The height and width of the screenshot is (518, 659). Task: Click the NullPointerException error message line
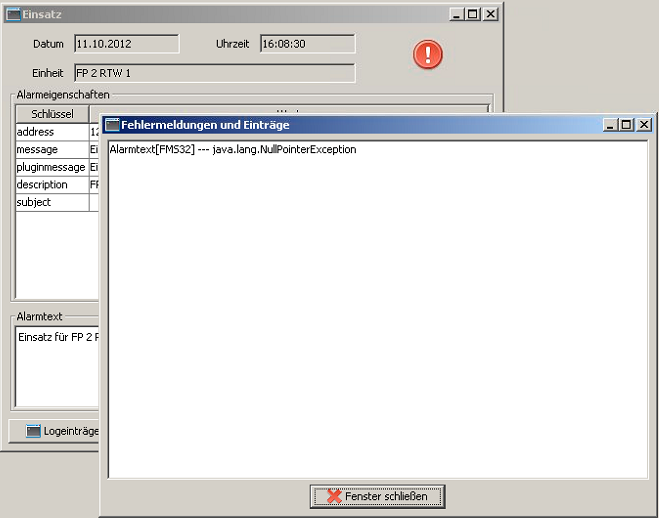click(234, 150)
